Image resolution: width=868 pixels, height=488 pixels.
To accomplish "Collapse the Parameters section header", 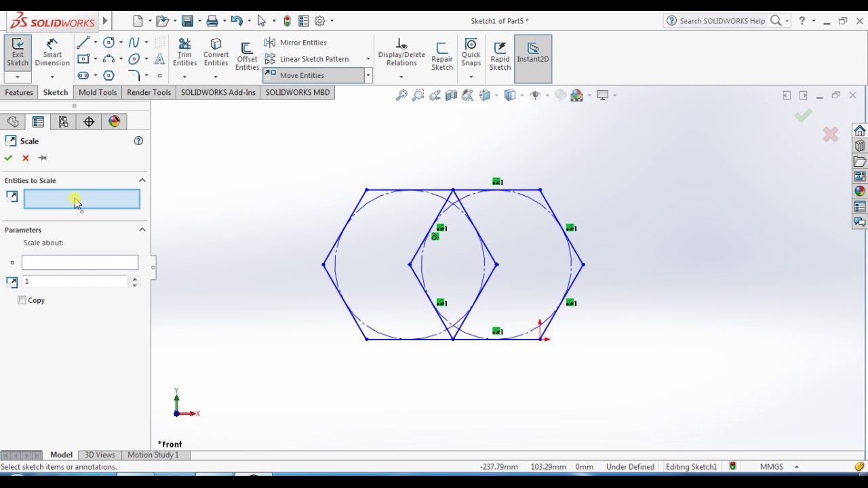I will point(142,230).
